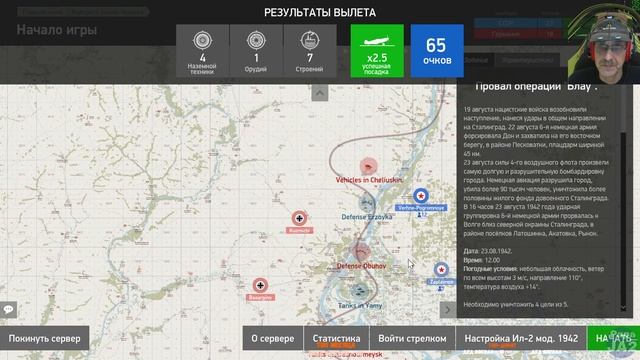This screenshot has height=360, width=640.
Task: Click the Verhne-Pogromnoye airfield name label
Action: click(421, 208)
